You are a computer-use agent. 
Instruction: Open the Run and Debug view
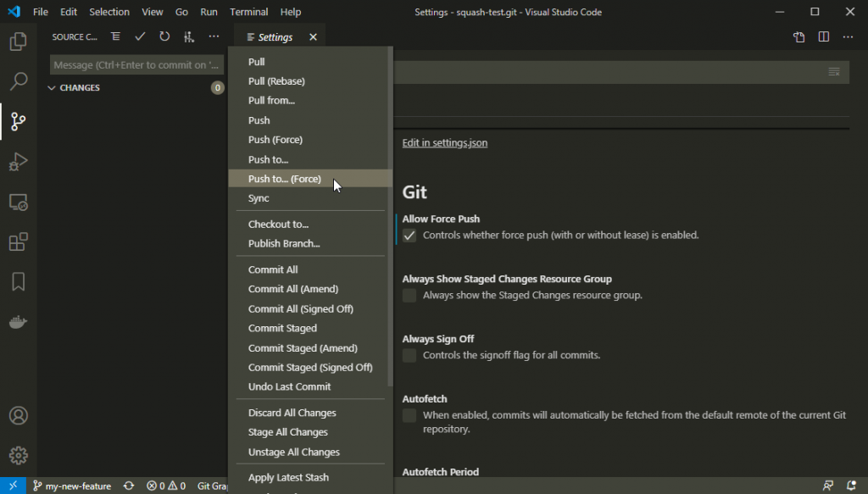tap(19, 162)
